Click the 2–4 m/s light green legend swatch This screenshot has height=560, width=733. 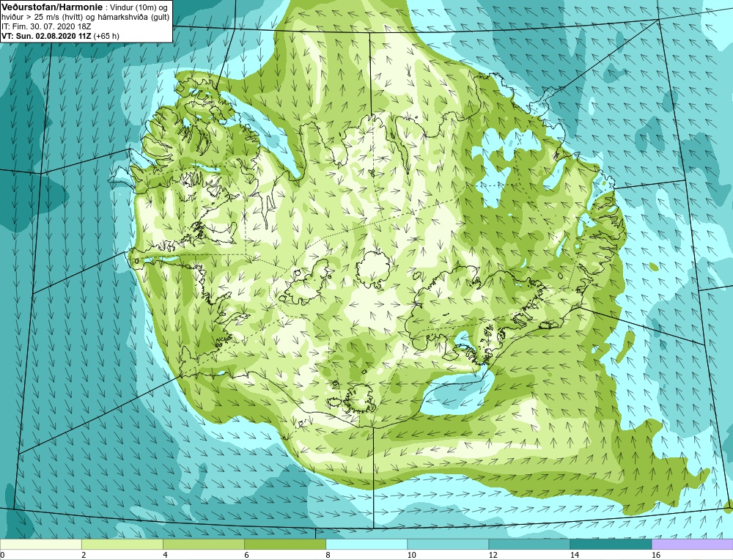[x=122, y=544]
